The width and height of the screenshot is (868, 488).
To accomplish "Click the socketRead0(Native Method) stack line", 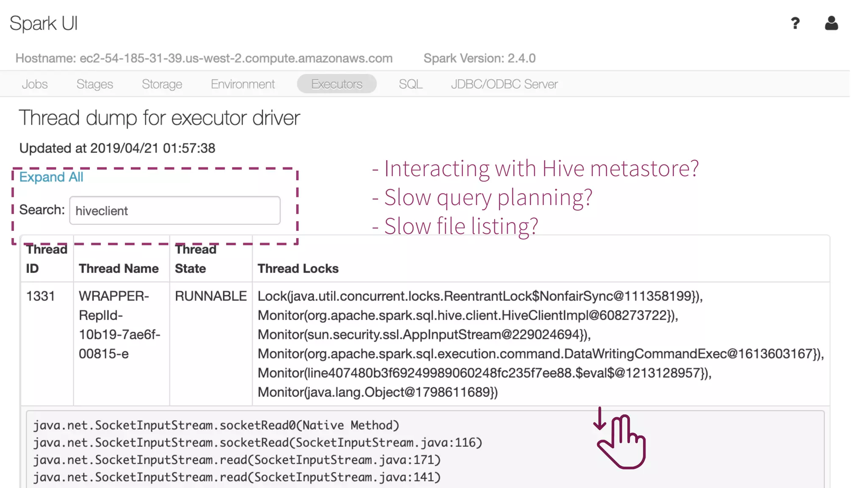I will pos(216,425).
